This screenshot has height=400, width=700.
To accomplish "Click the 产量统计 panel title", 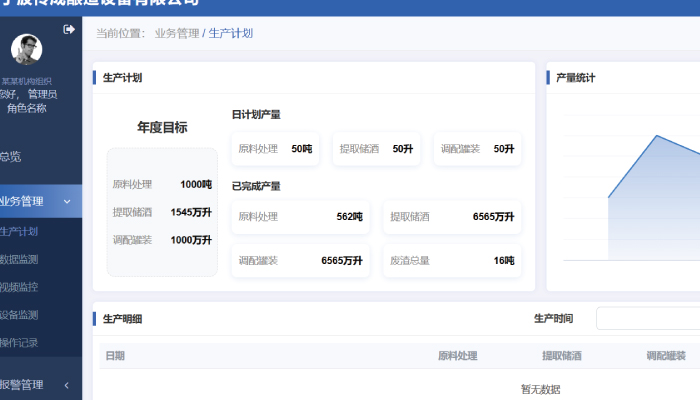I will point(575,78).
